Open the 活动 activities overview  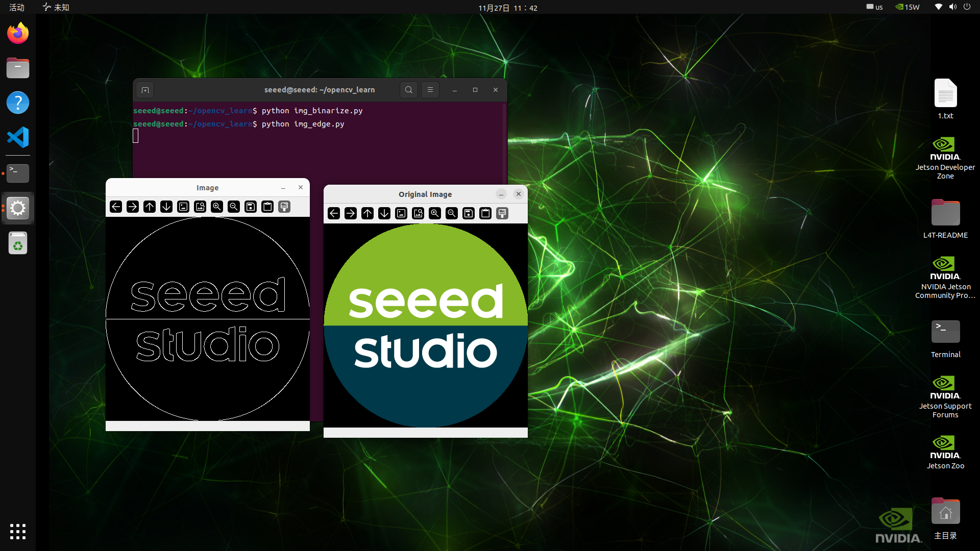click(x=17, y=7)
